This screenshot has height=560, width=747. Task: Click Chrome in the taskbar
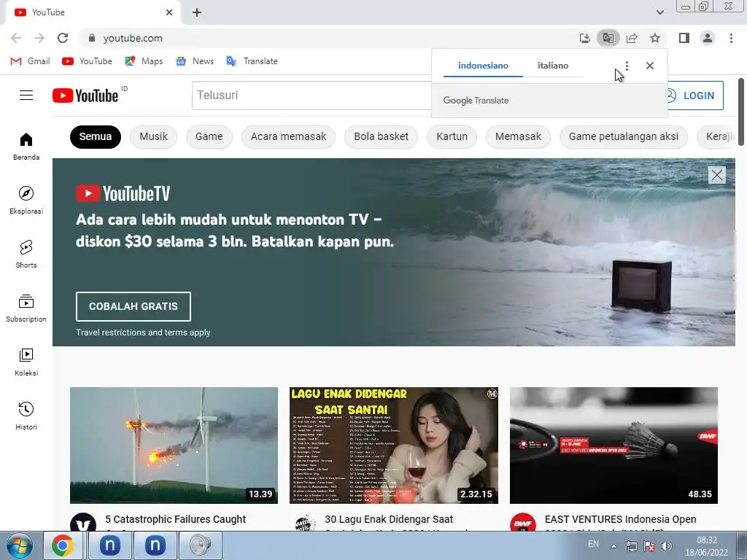[x=63, y=545]
